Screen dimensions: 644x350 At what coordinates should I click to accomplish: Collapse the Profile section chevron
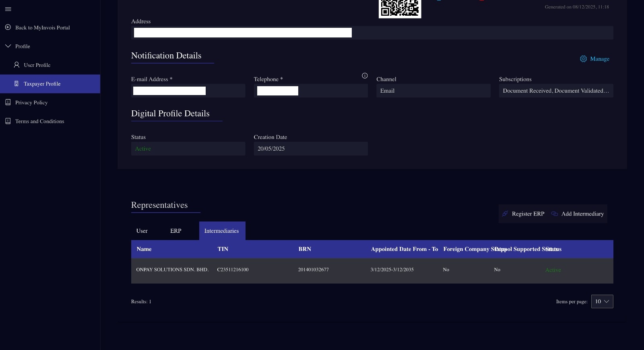coord(8,46)
